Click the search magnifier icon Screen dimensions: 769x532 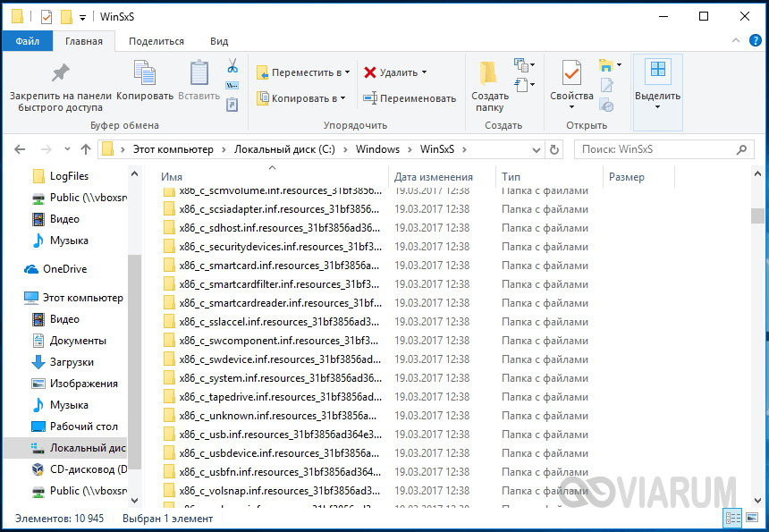[741, 149]
